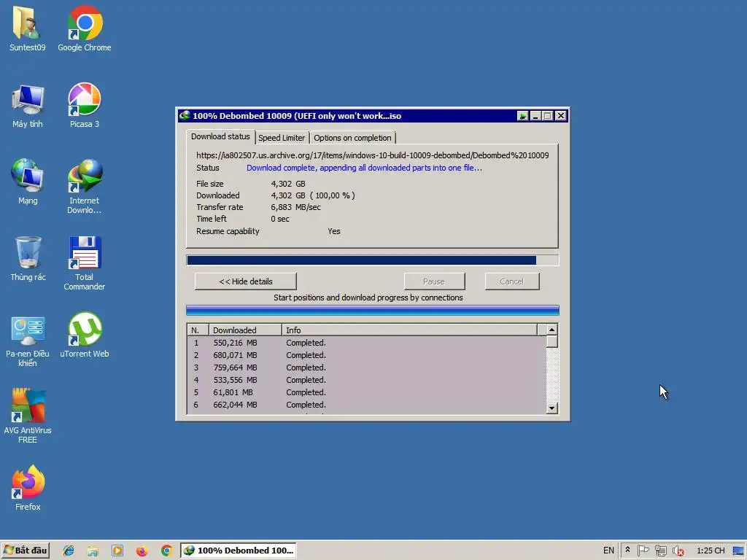Launch the Total Commander desktop shortcut
Screen dimensions: 747x560
[85, 263]
